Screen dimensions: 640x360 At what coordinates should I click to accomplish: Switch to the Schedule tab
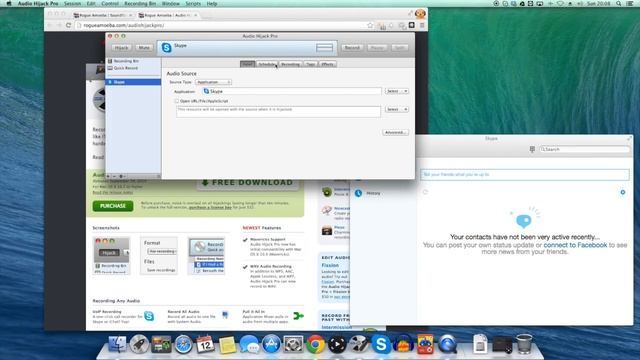(x=267, y=64)
